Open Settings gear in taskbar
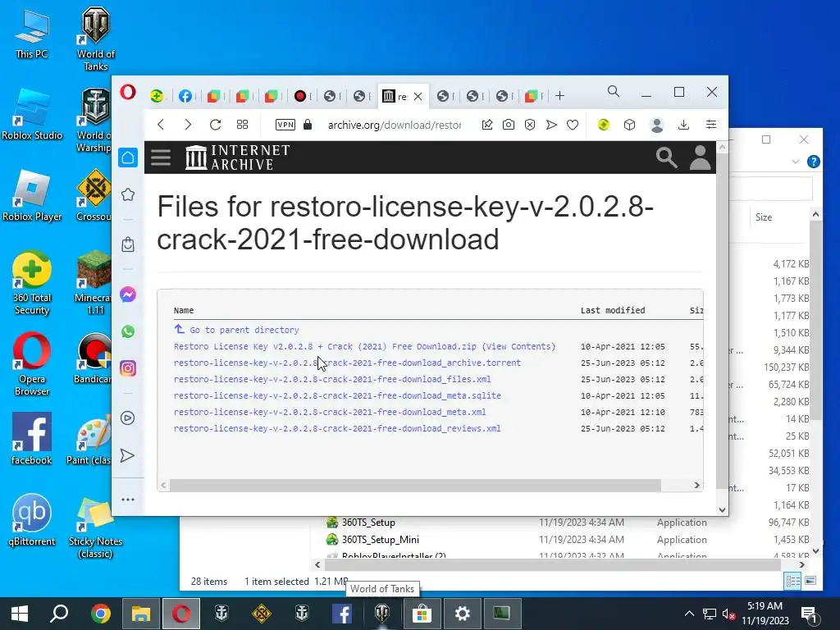The width and height of the screenshot is (840, 630). tap(463, 614)
